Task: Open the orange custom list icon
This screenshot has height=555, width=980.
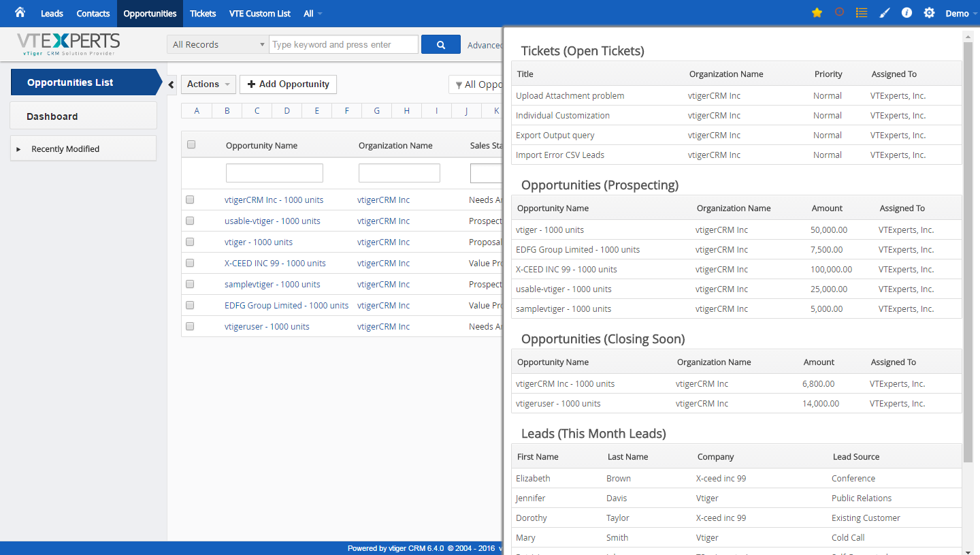Action: tap(862, 13)
